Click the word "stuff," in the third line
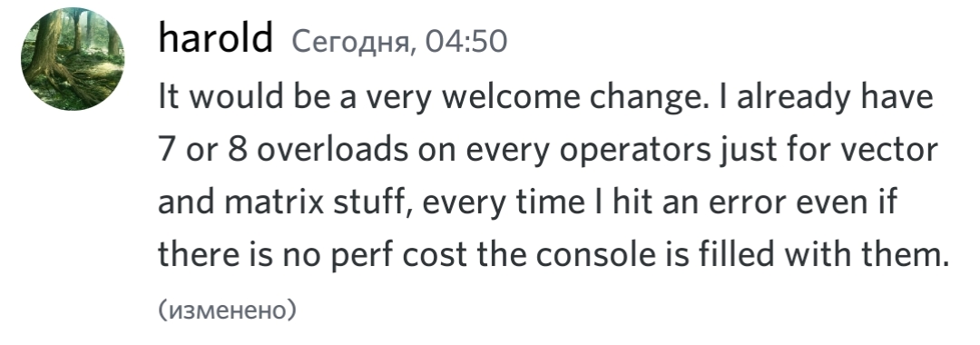Screen dimensions: 980x345 (x=373, y=202)
